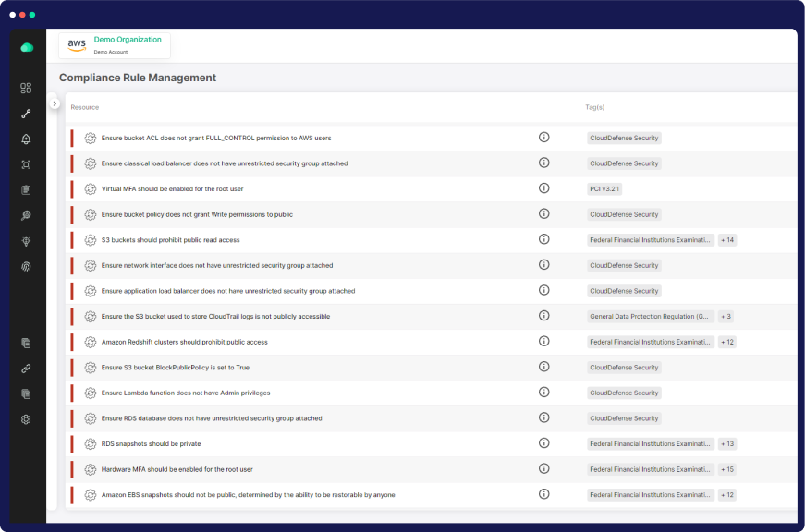Click the settings gear in sidebar
Viewport: 805px width, 532px height.
[x=26, y=419]
